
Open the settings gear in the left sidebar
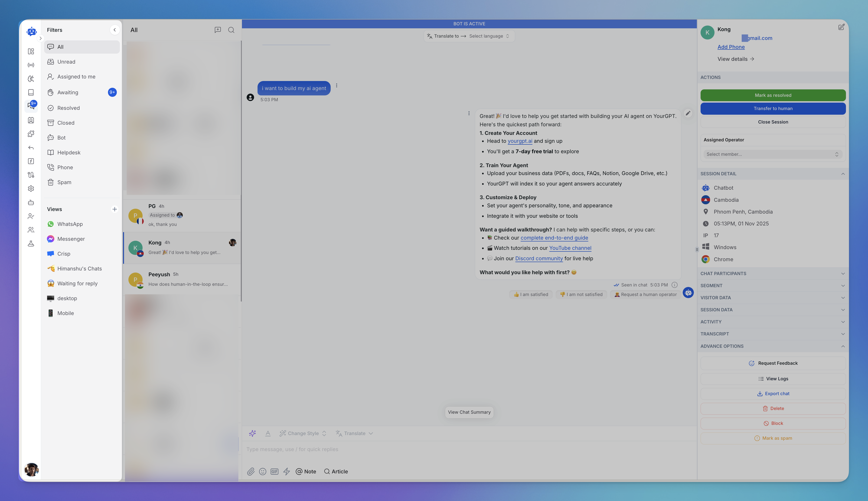click(31, 188)
